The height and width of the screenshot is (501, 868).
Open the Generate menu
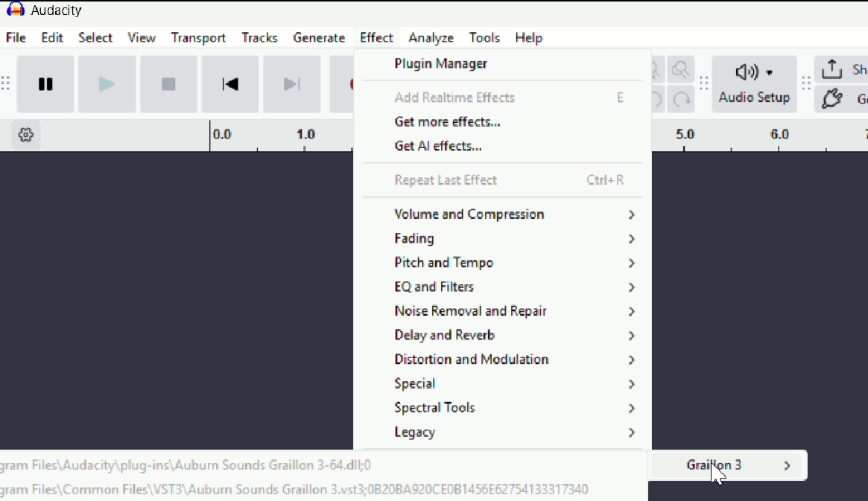point(319,38)
